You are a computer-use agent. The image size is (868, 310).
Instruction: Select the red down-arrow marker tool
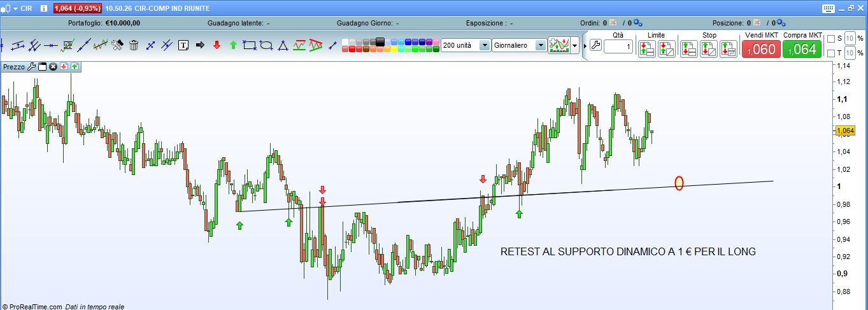[x=217, y=45]
